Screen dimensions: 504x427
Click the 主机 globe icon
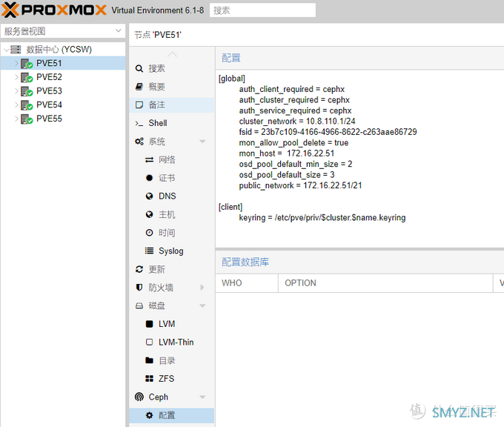(x=150, y=214)
